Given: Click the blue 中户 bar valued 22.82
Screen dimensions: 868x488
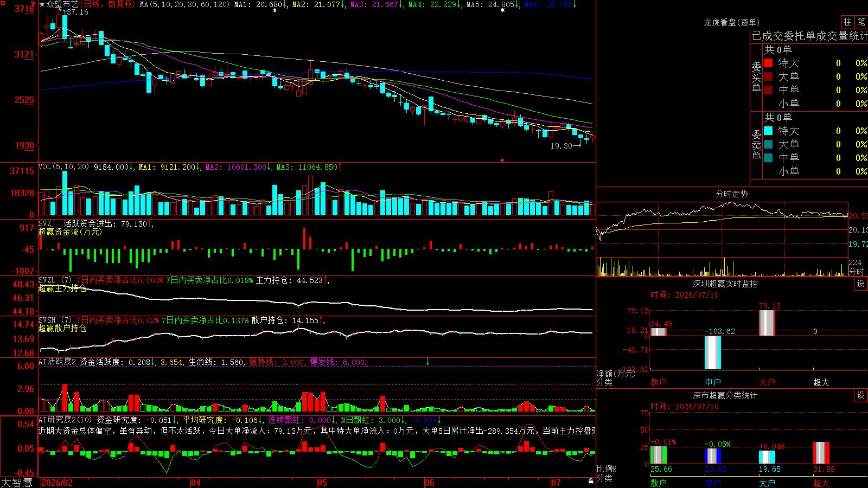Looking at the screenshot, I should coord(713,456).
